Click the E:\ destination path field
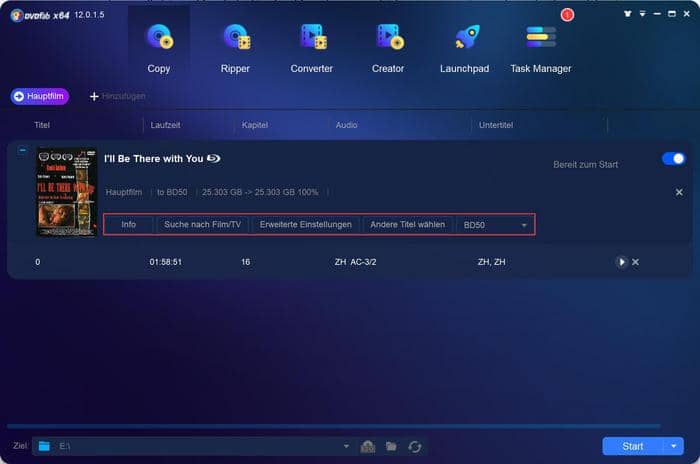700x464 pixels. coord(192,446)
